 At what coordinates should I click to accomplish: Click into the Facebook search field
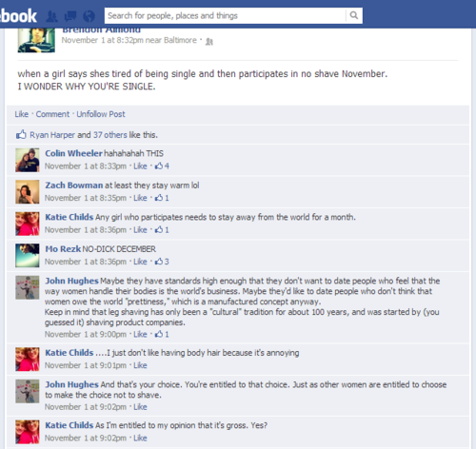tap(226, 15)
